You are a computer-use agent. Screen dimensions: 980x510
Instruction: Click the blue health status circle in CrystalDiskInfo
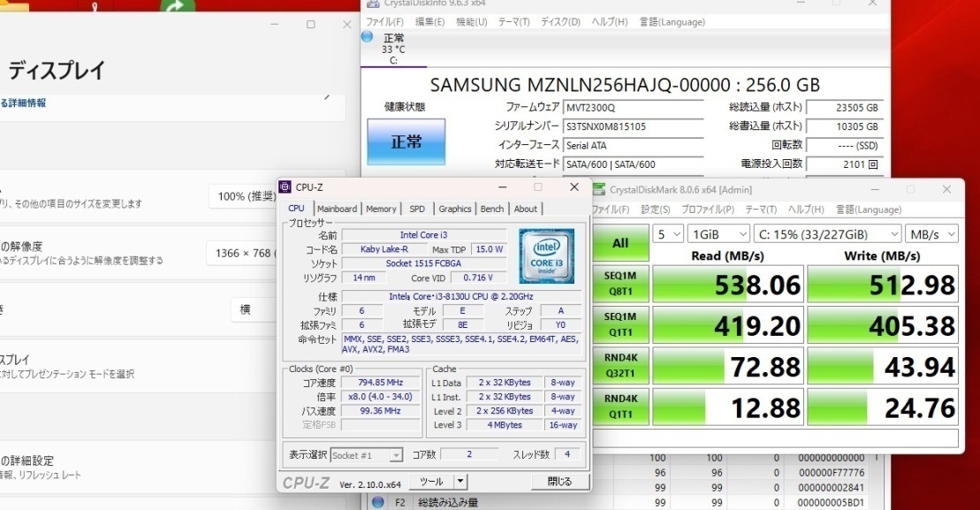pyautogui.click(x=367, y=37)
